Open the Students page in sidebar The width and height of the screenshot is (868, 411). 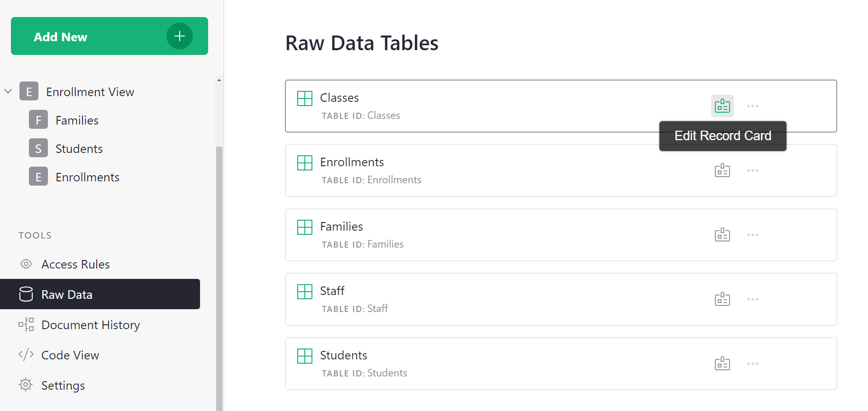coord(79,149)
